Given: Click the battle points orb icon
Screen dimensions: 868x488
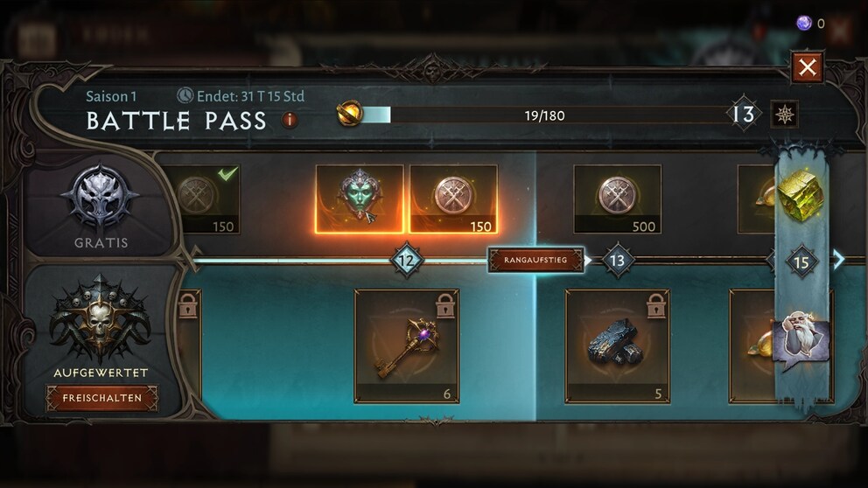Looking at the screenshot, I should click(x=350, y=114).
